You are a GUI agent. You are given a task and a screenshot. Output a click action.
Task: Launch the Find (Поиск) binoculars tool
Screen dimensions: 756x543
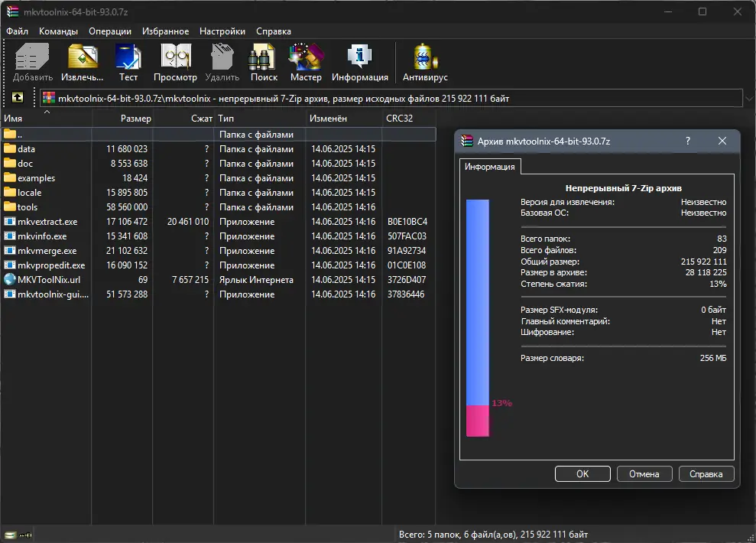(x=264, y=61)
